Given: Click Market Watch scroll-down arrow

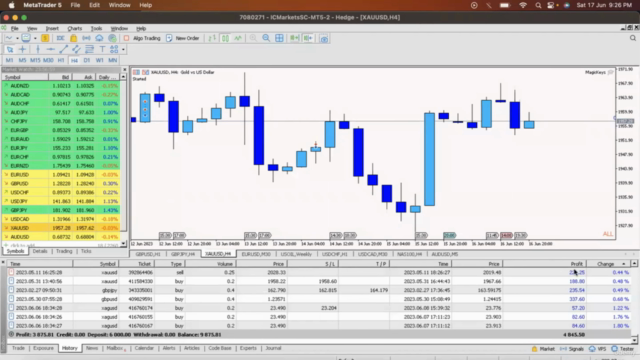Looking at the screenshot, I should (x=123, y=244).
